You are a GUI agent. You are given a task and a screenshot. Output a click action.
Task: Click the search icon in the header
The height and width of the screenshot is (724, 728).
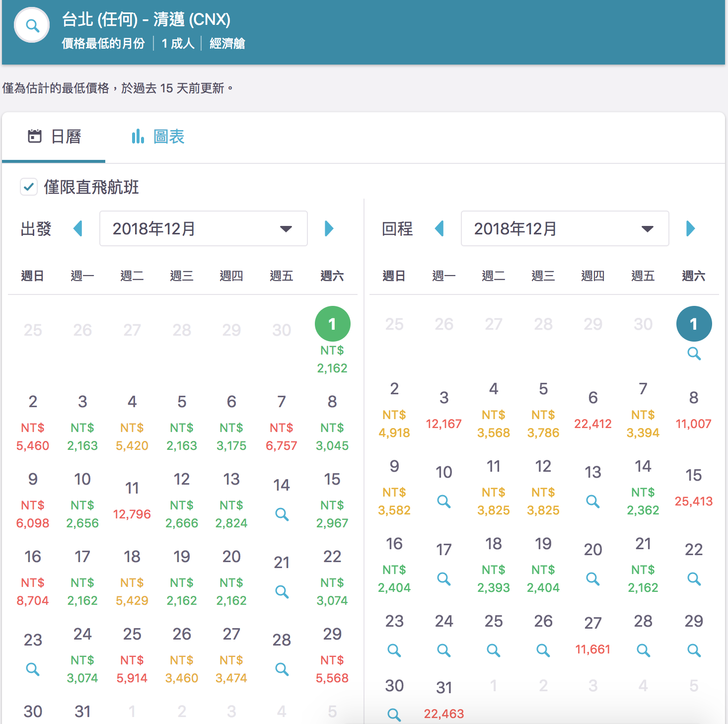pyautogui.click(x=32, y=25)
